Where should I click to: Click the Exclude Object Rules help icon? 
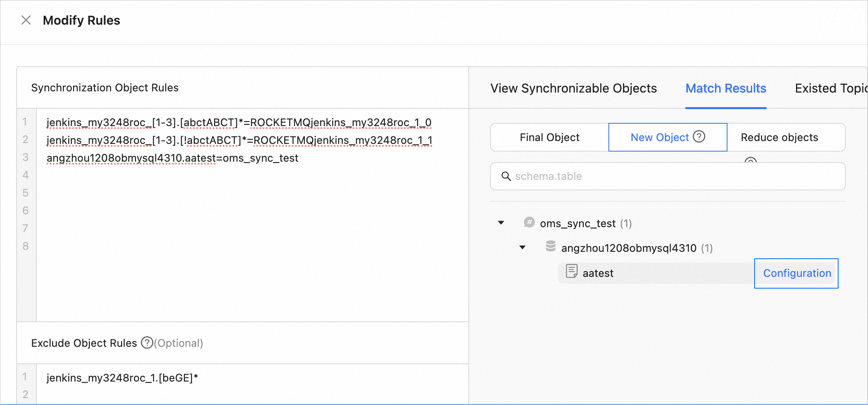[147, 343]
